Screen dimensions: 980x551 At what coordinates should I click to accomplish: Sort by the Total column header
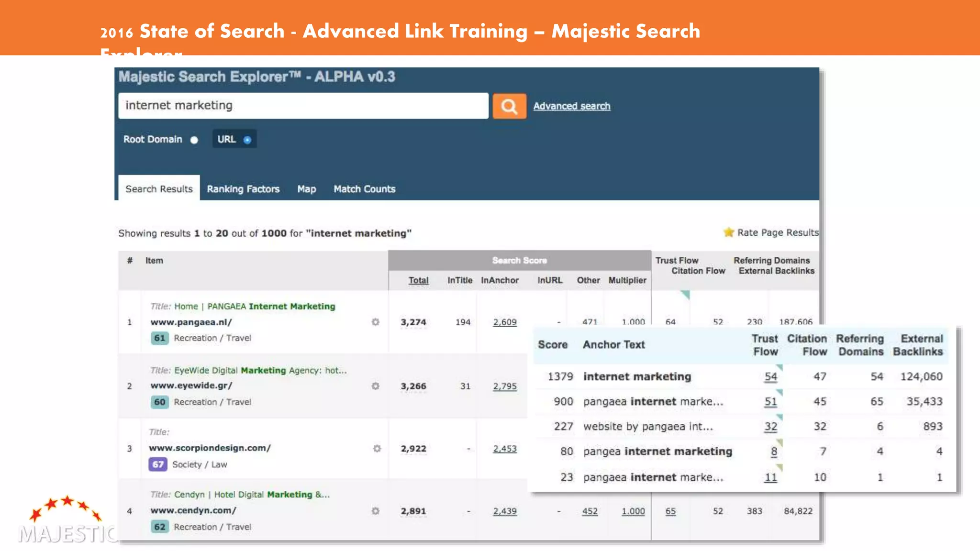[x=418, y=280]
